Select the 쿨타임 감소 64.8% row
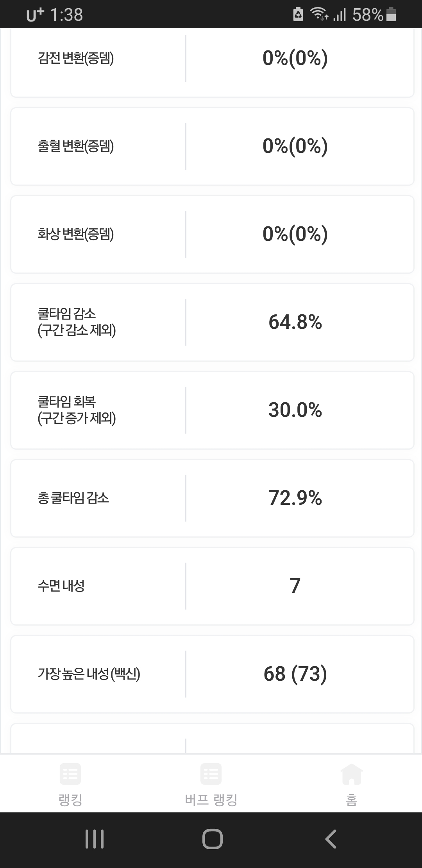This screenshot has height=868, width=422. click(212, 322)
